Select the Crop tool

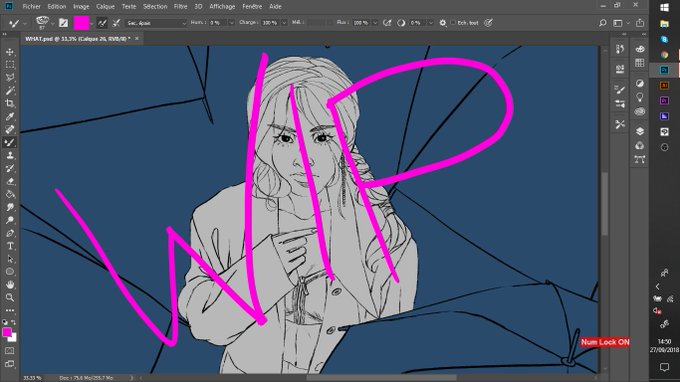(x=10, y=104)
